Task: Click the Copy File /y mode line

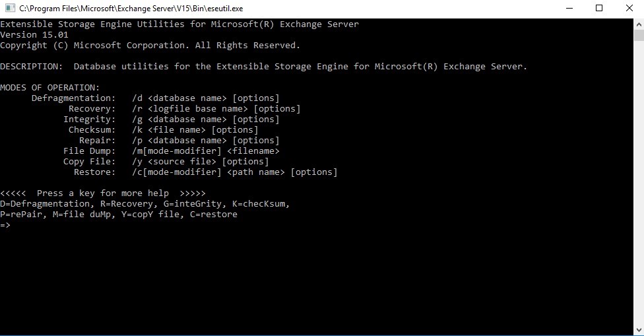Action: coord(166,162)
